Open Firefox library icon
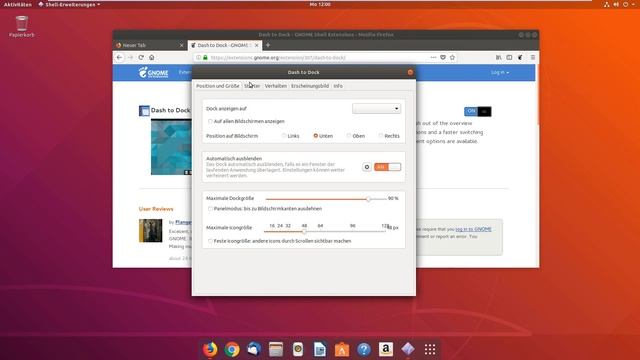 (x=498, y=58)
